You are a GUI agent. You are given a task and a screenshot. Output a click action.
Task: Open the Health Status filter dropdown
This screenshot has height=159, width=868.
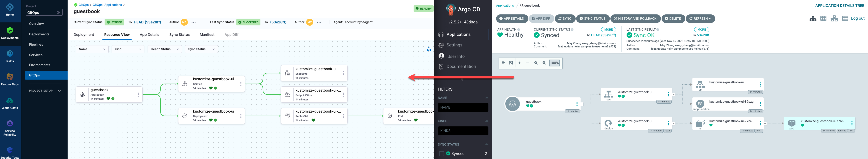164,49
